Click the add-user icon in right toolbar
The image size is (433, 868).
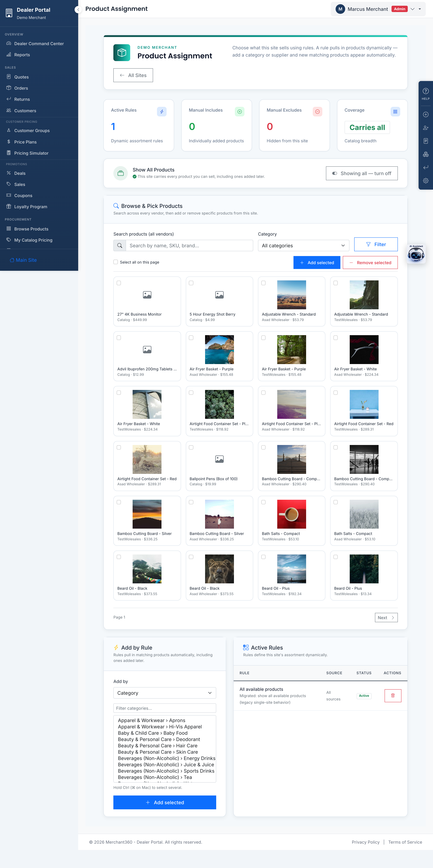point(426,128)
